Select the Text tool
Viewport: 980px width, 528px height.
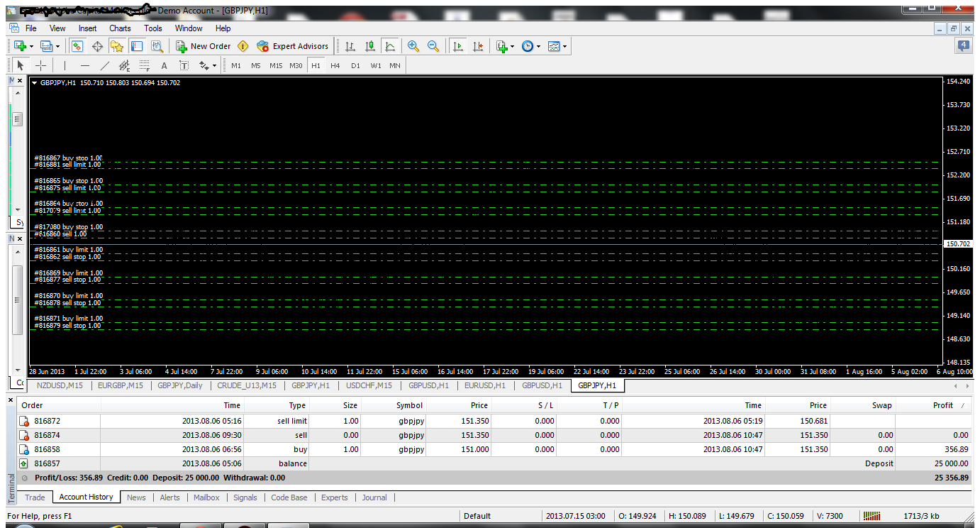click(164, 65)
